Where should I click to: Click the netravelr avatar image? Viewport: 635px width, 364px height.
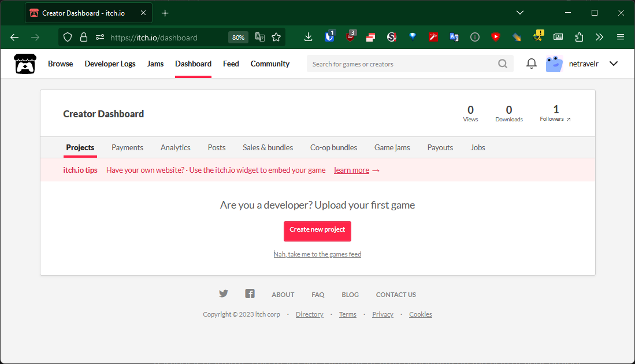555,64
